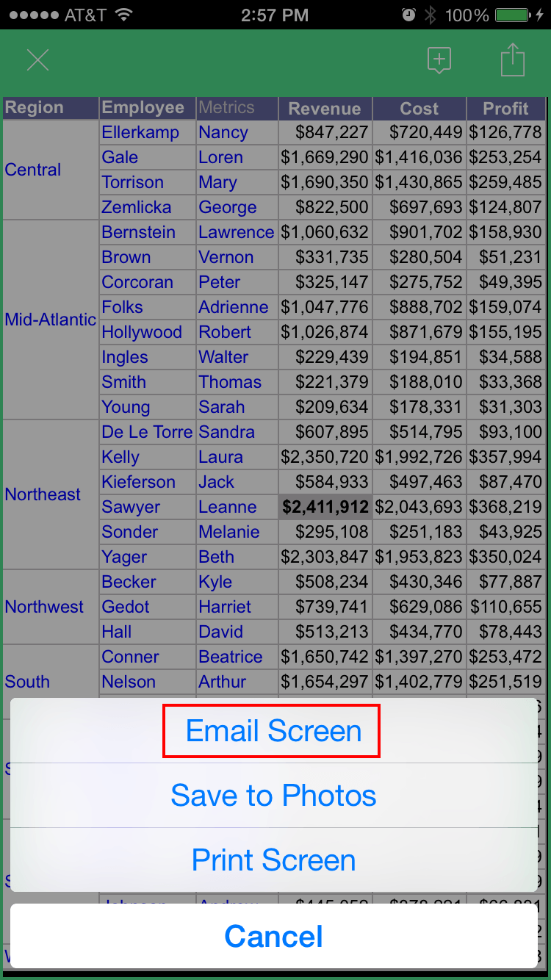The image size is (551, 980).
Task: Tap profit value $110,655
Action: (x=505, y=607)
